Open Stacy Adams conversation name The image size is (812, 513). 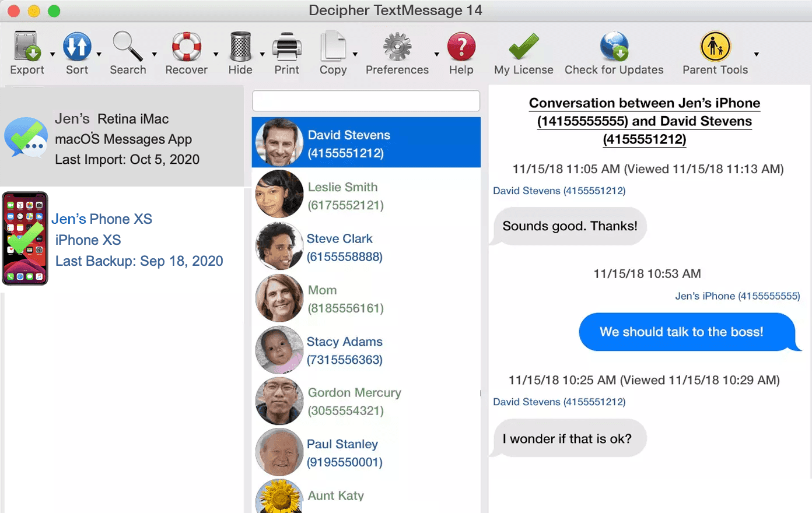pos(345,342)
